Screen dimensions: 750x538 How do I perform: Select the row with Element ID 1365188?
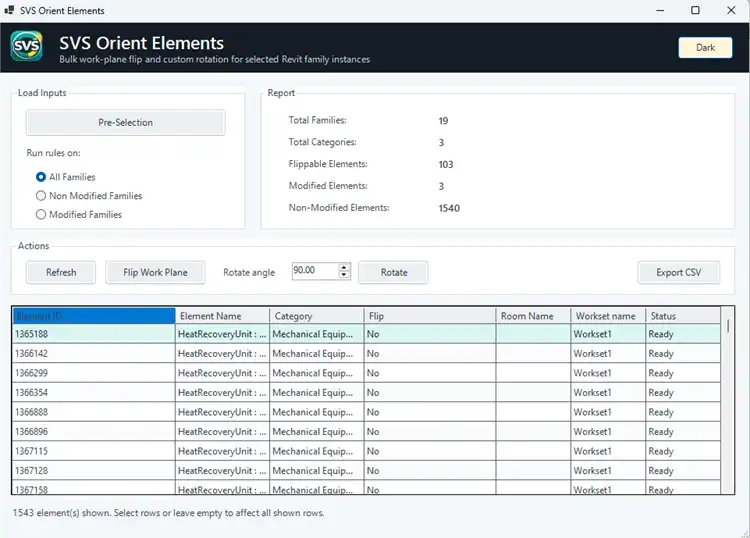click(x=366, y=334)
